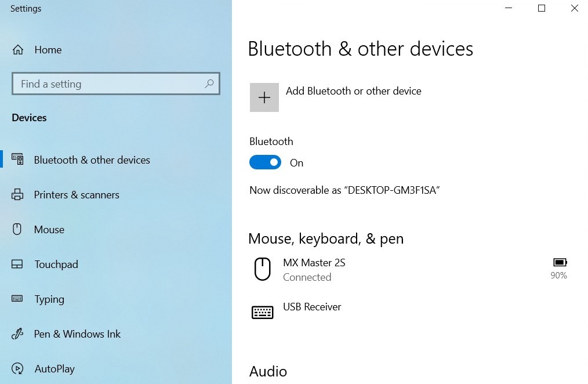Click the Pen & Windows Ink icon

tap(17, 334)
